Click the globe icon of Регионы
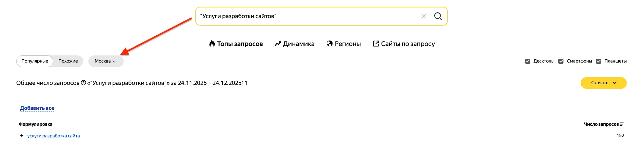 330,44
